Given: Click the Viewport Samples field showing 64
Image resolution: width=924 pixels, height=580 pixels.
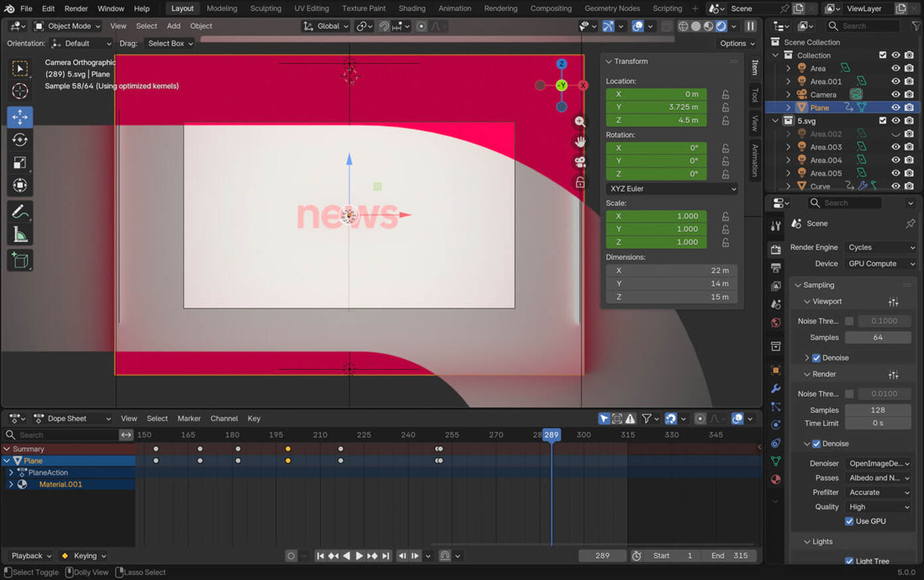Looking at the screenshot, I should [x=877, y=338].
